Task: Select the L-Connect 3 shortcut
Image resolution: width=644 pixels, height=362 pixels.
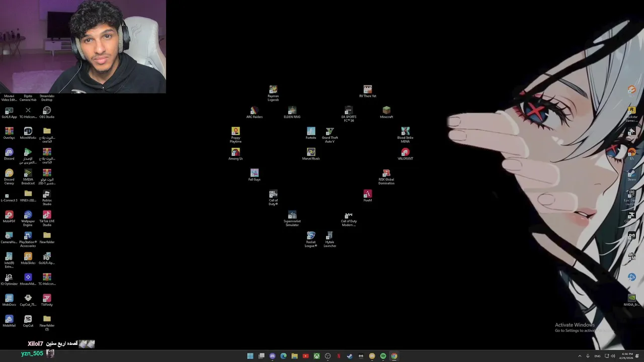Action: [x=9, y=198]
